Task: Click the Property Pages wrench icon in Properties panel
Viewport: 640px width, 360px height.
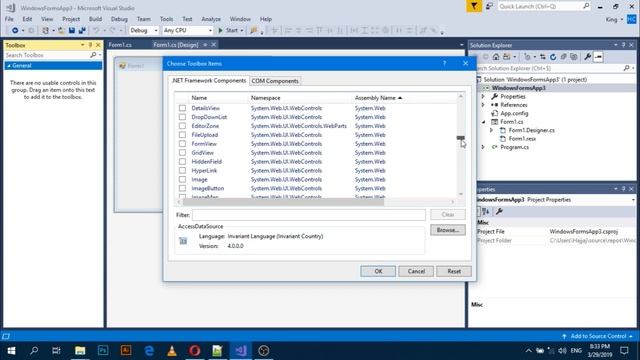Action: pyautogui.click(x=499, y=211)
